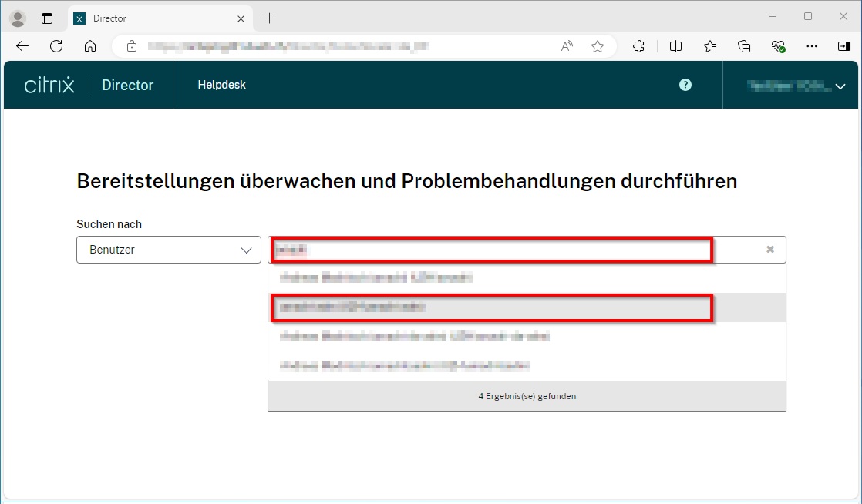This screenshot has height=504, width=862.
Task: Switch to the Director browser tab
Action: point(154,17)
